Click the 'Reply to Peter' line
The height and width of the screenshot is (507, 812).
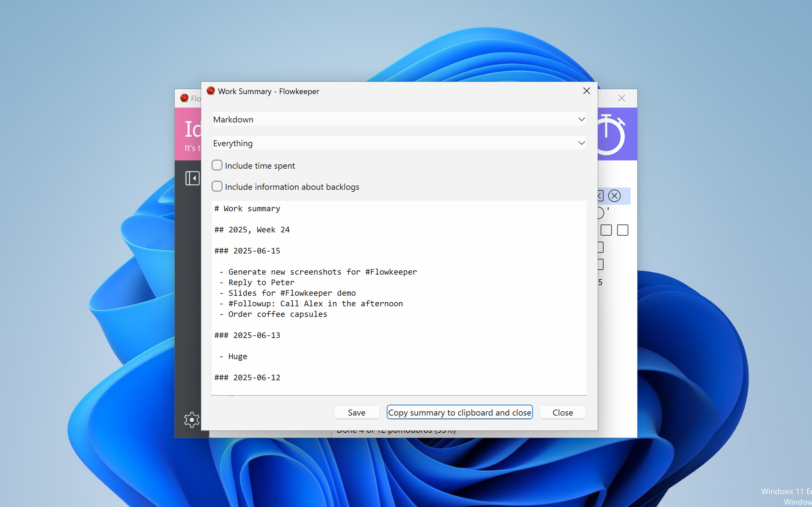coord(257,283)
